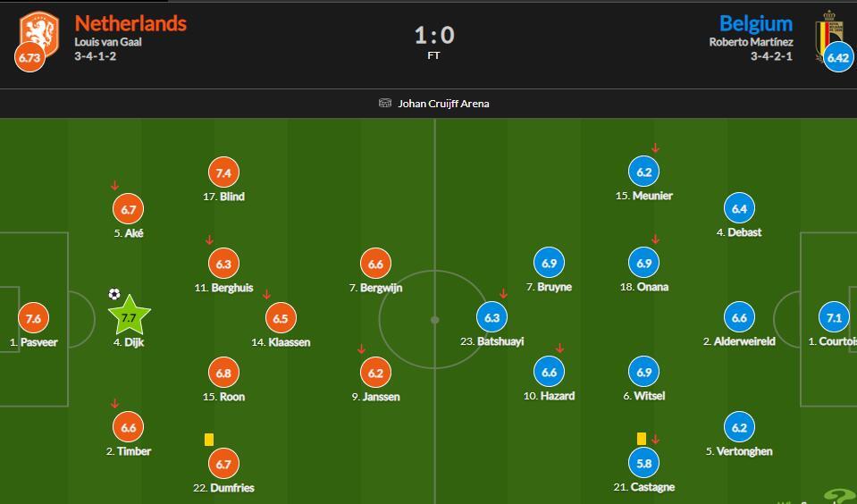Select Bruyne's 6.9 player rating
This screenshot has height=504, width=857.
click(x=549, y=264)
